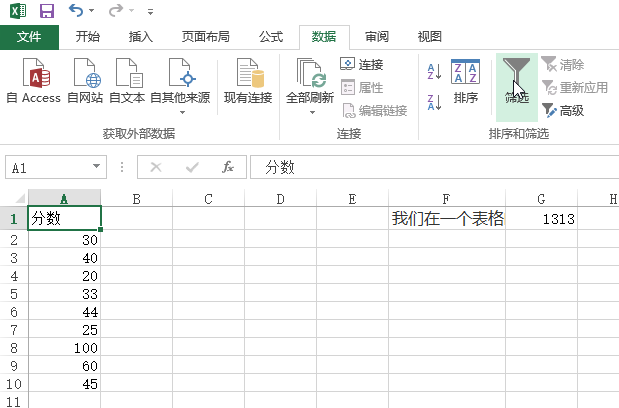Click the 属性 properties button
Screen dimensions: 619x408
pos(362,88)
